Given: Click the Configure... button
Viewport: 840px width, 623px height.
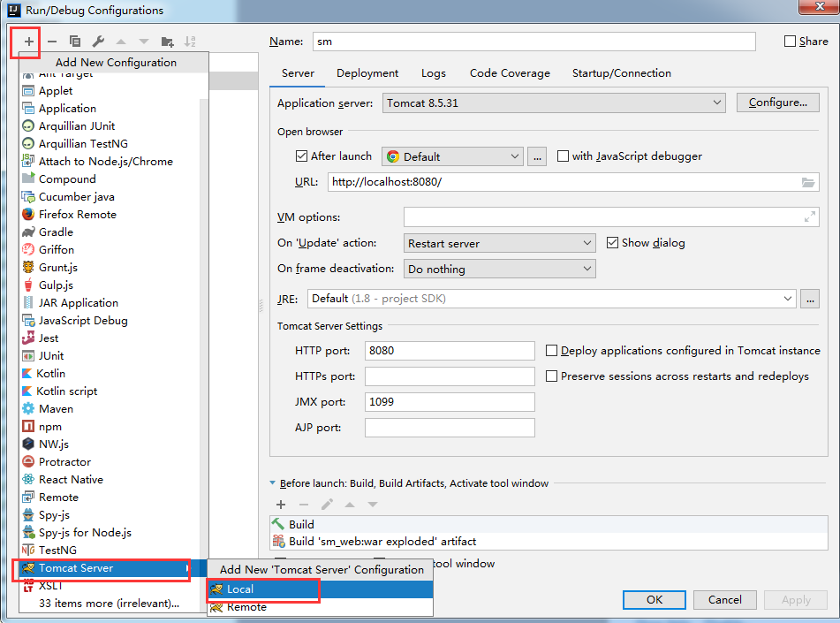Looking at the screenshot, I should pos(778,103).
